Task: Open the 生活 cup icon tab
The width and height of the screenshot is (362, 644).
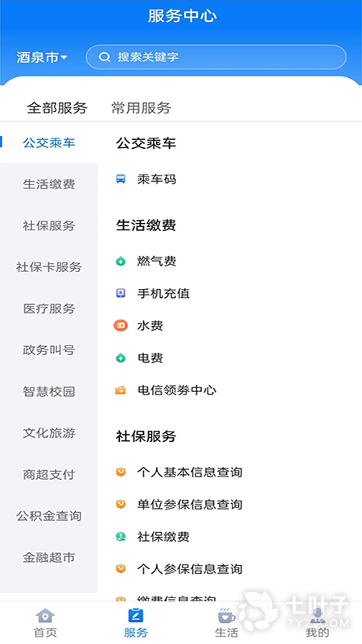Action: pos(226,616)
